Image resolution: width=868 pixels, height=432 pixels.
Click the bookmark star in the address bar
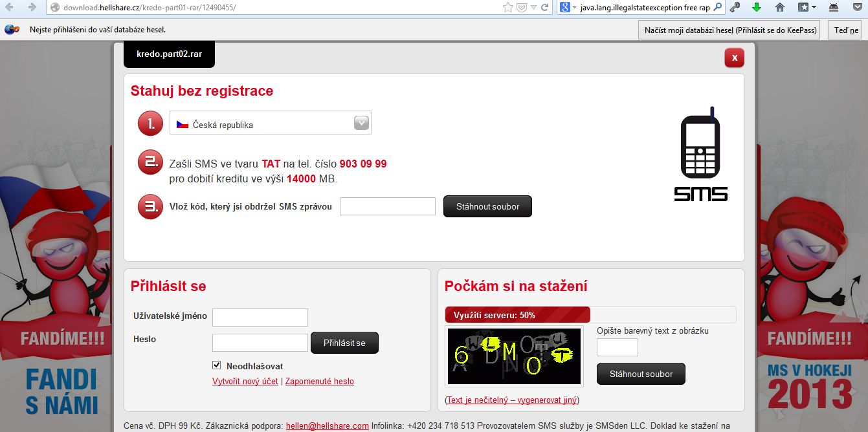[x=509, y=7]
